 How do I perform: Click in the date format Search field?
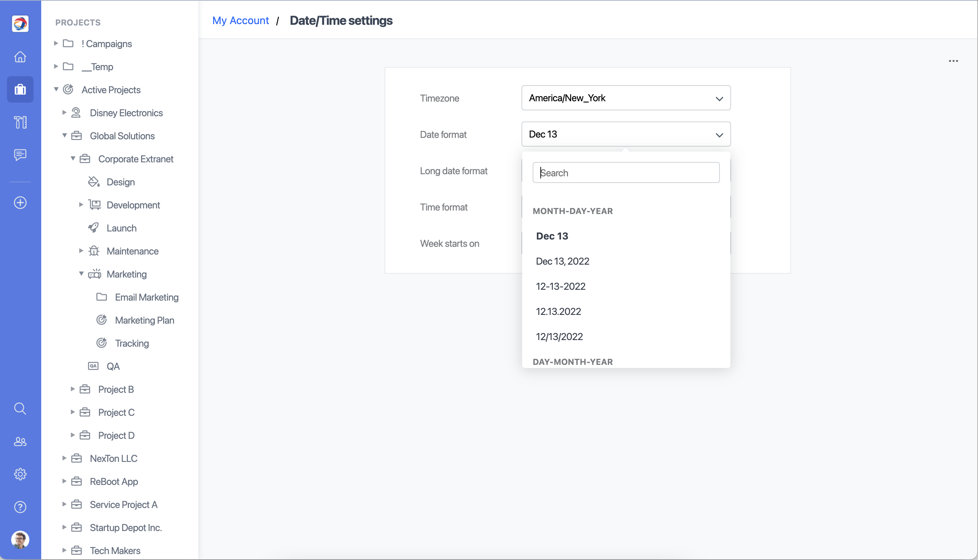point(626,173)
